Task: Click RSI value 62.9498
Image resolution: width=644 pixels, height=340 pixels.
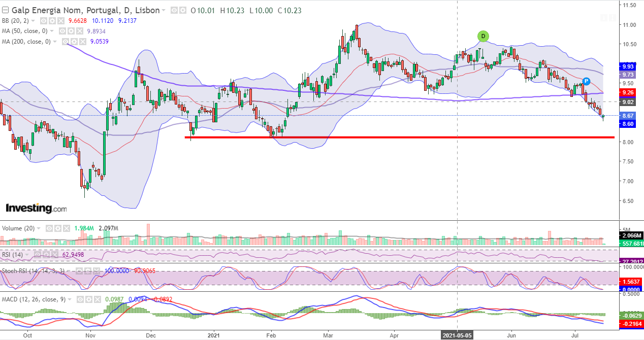Action: [73, 255]
